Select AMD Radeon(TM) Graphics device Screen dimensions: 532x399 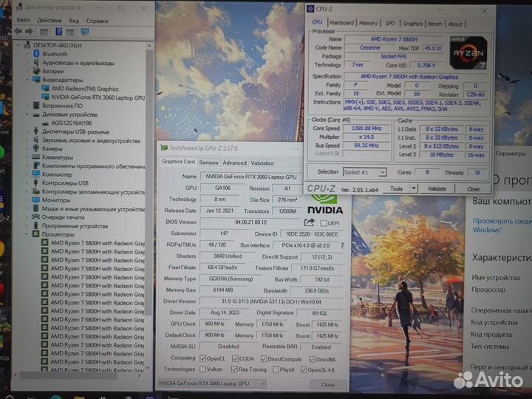pyautogui.click(x=84, y=89)
